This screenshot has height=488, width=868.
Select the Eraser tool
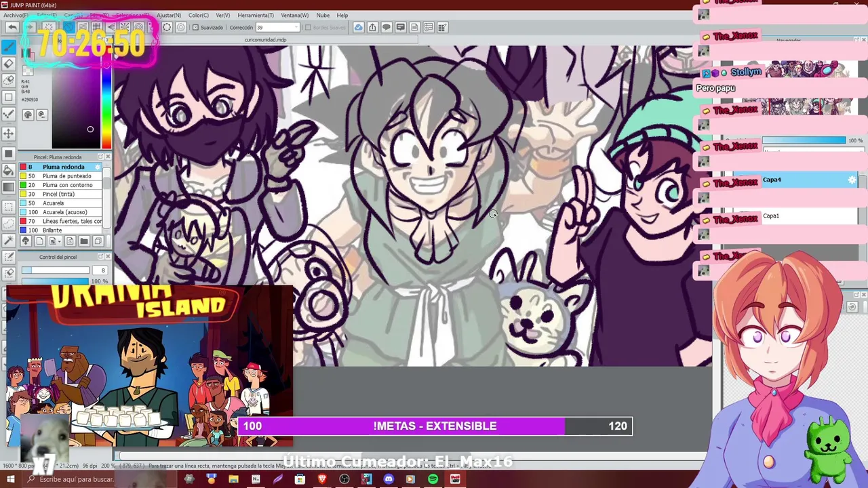(x=9, y=64)
